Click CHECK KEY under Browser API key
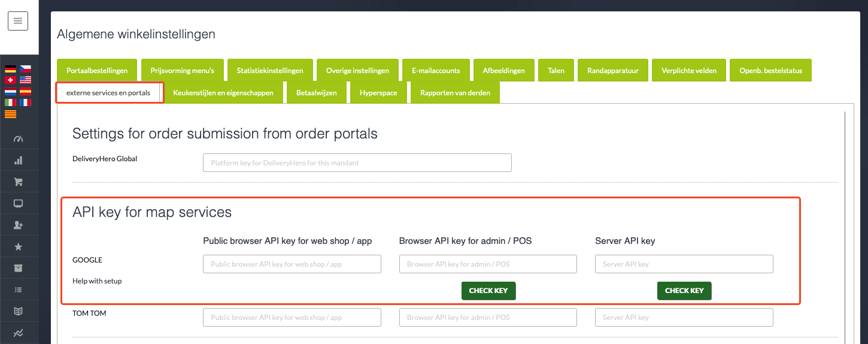This screenshot has width=868, height=344. [488, 291]
